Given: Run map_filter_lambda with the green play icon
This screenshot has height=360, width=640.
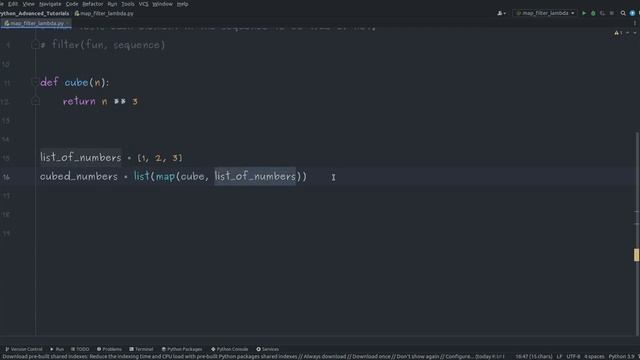Looking at the screenshot, I should click(584, 13).
